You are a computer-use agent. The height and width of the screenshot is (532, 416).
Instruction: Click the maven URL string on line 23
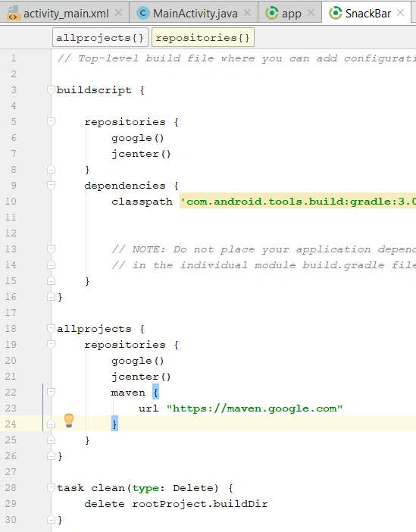(x=255, y=408)
